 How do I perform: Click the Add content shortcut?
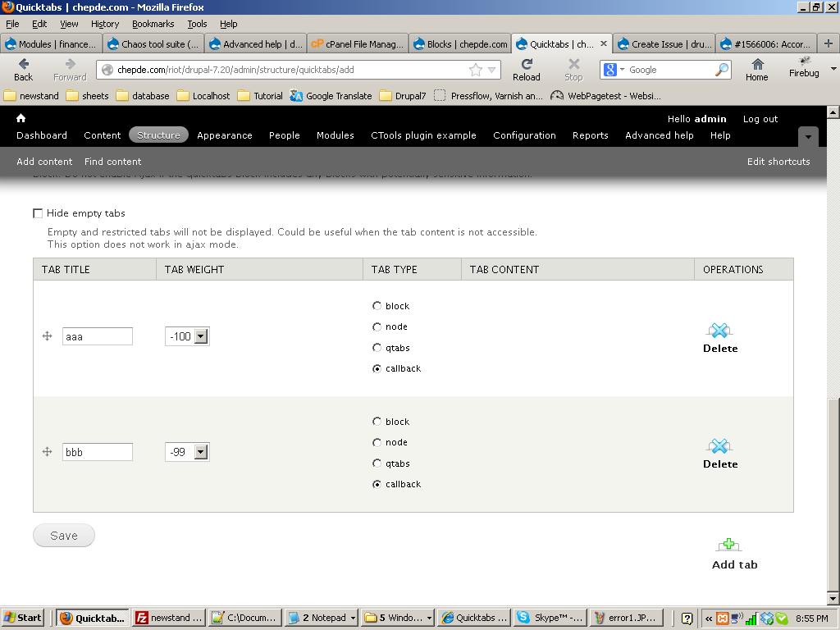click(44, 162)
